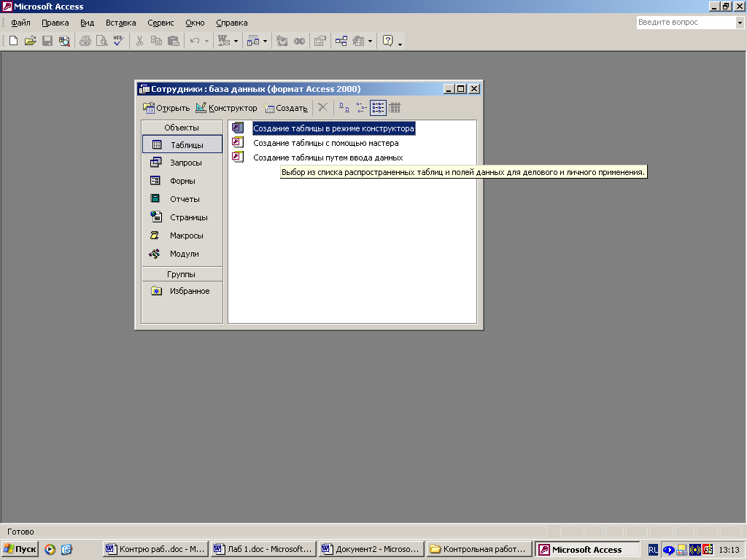Switch to Лаб 1.doc taskbar item
This screenshot has width=747, height=560.
tap(264, 549)
